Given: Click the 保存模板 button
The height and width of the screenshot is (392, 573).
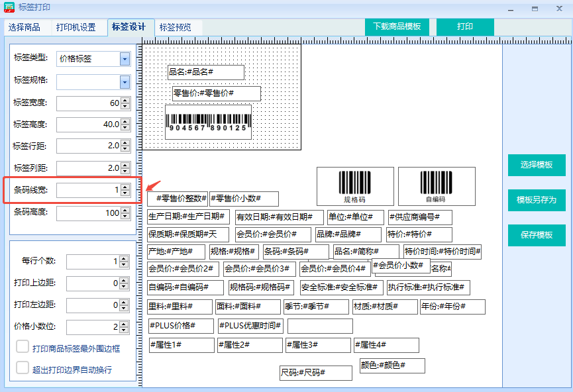Looking at the screenshot, I should [537, 235].
